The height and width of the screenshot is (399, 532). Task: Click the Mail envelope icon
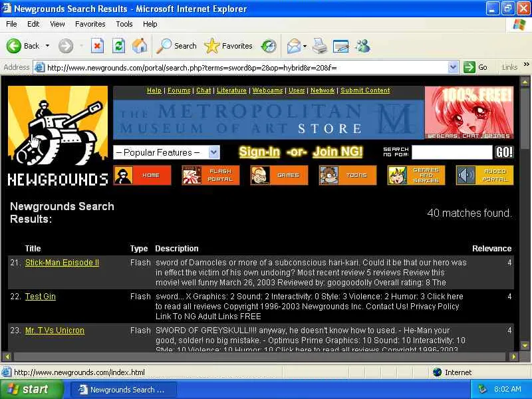294,46
